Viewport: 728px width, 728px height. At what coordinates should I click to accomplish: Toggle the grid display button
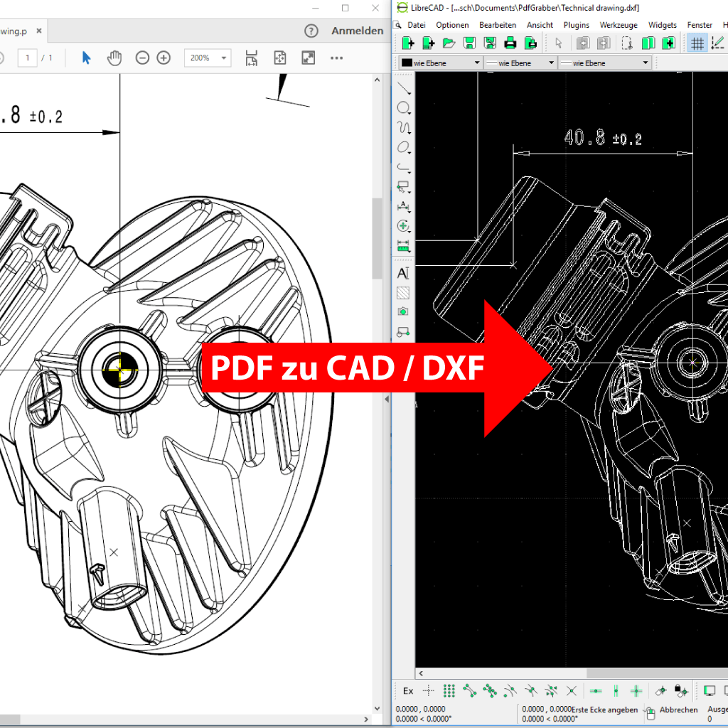point(697,43)
